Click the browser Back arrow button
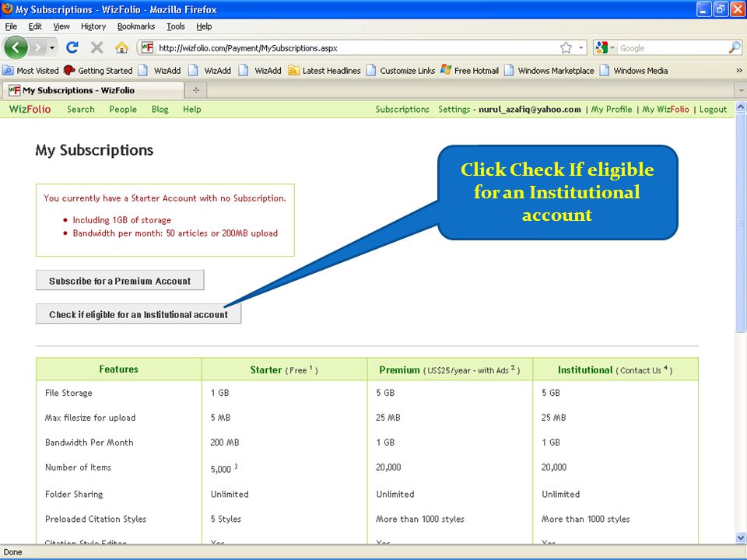 16,47
